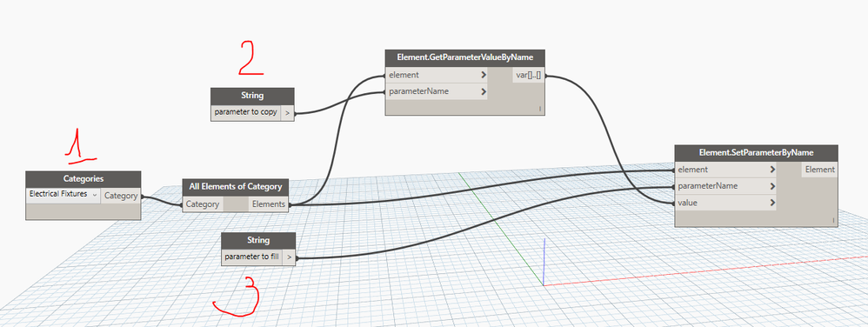This screenshot has height=327, width=868.
Task: Select the Element output of SetParameterByName
Action: tap(819, 170)
